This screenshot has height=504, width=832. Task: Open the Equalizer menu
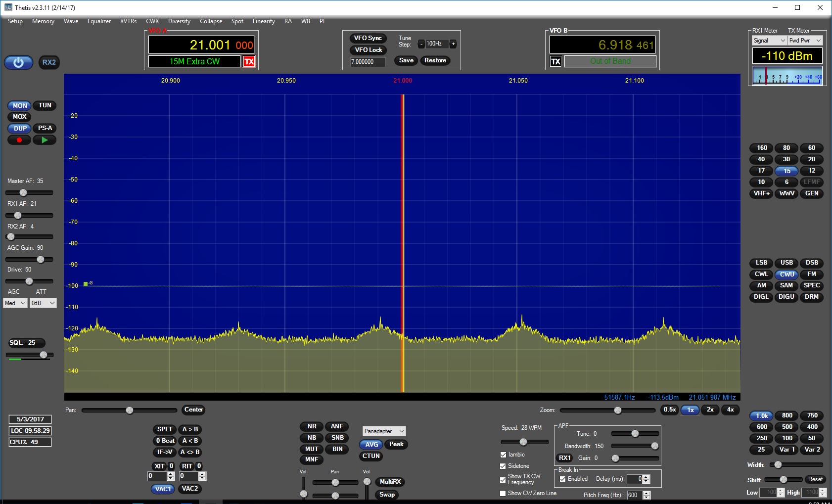point(99,21)
